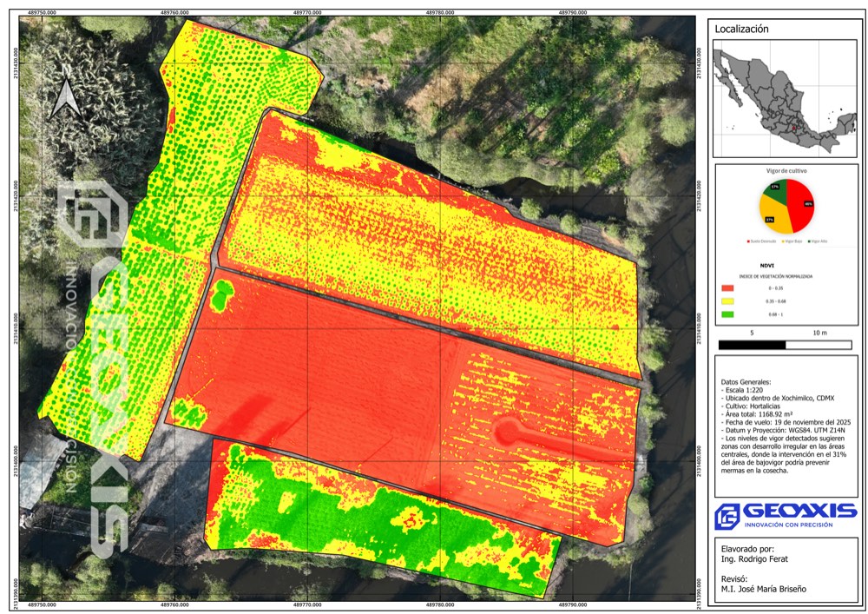This screenshot has width=868, height=614.
Task: Click 'Fecha de vuelo: 19 de noviembre del 2025'
Action: coord(786,422)
